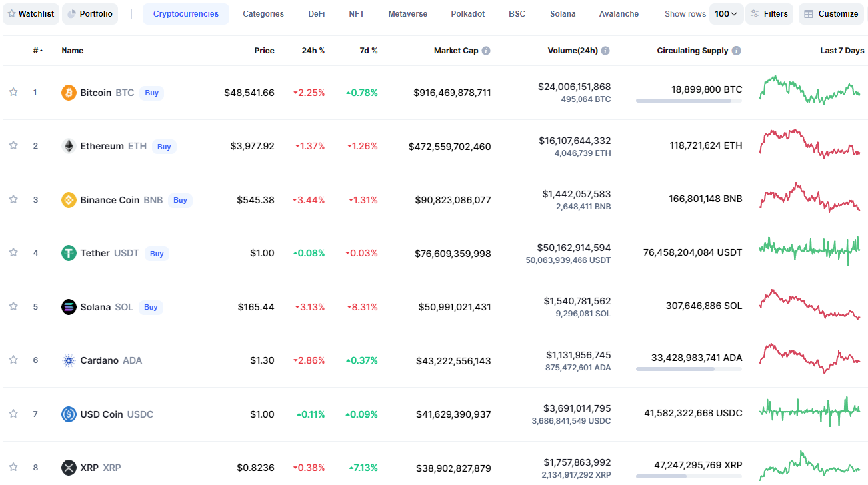Click Solana 7d change 8.31%
868x485 pixels.
(x=362, y=307)
